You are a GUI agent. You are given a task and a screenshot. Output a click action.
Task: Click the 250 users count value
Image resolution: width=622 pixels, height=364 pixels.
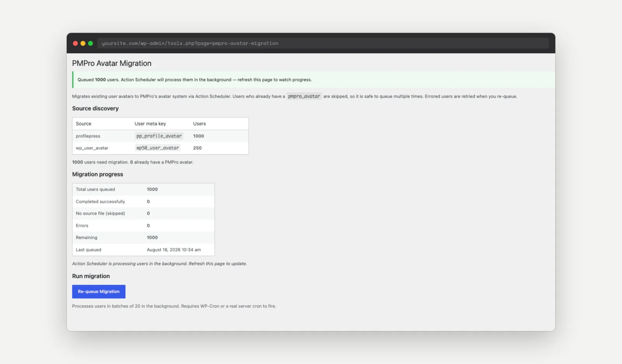pos(197,148)
